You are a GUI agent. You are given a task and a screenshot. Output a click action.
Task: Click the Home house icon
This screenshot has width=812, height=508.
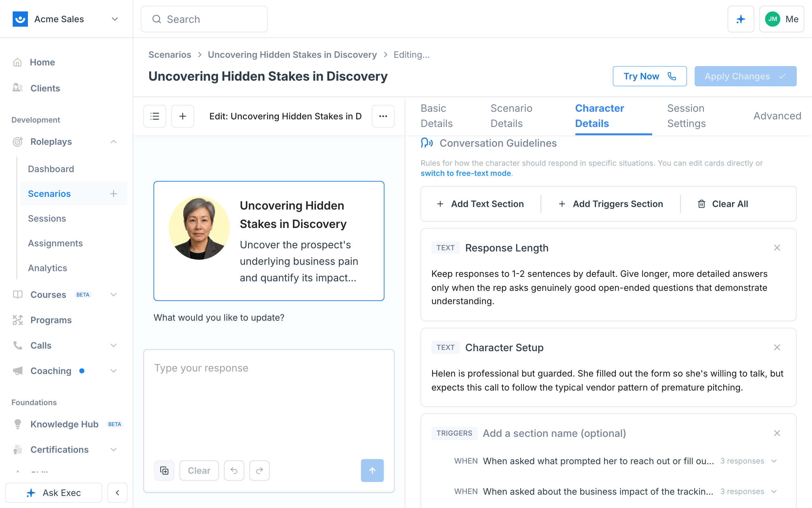tap(17, 62)
